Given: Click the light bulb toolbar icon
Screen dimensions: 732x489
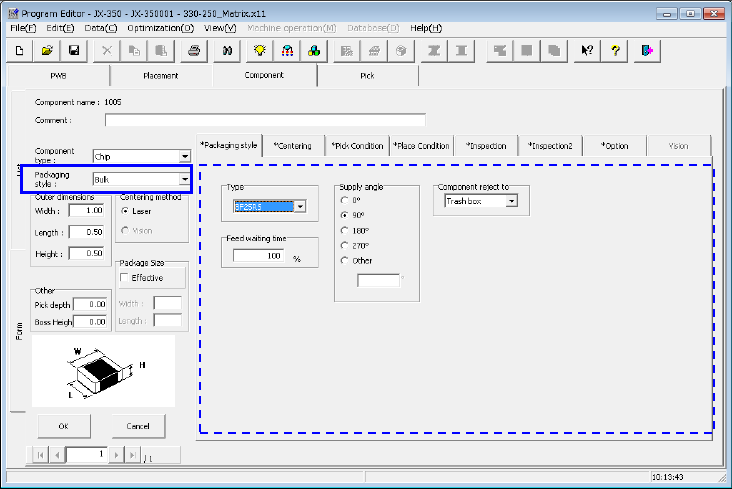Looking at the screenshot, I should [x=259, y=50].
